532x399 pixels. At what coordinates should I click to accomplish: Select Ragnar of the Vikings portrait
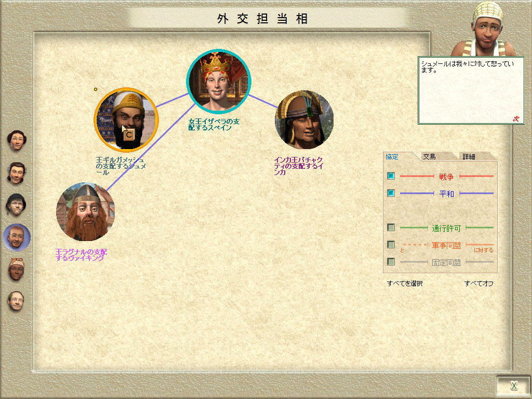click(x=85, y=211)
